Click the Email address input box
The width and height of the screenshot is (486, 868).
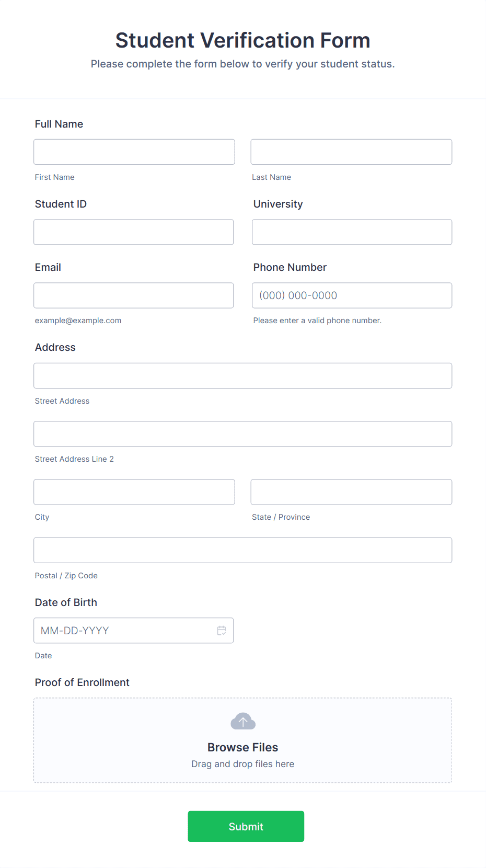134,295
